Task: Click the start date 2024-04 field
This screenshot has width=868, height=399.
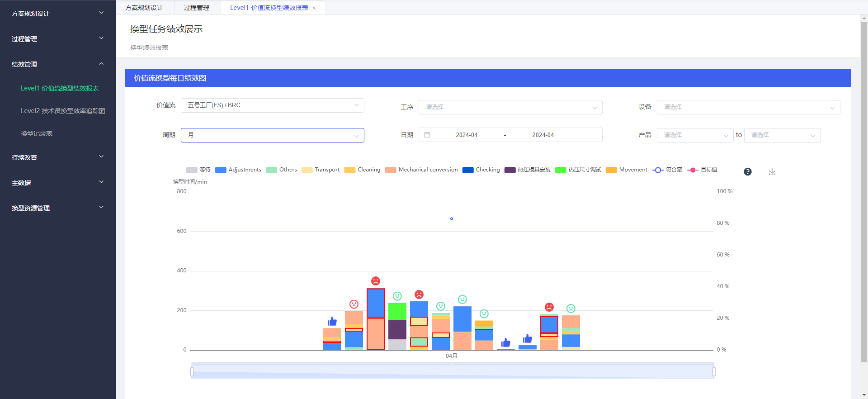Action: 467,135
